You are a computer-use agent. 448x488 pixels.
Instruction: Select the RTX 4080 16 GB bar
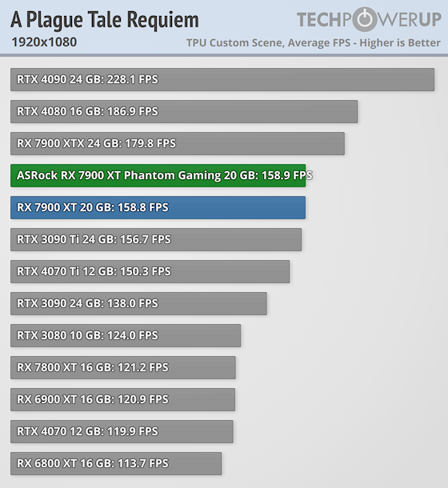[x=184, y=111]
